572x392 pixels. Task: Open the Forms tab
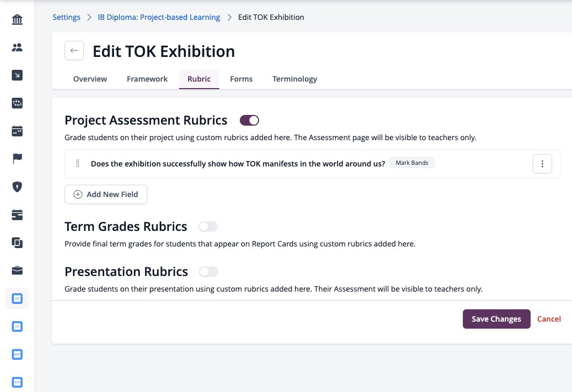tap(241, 79)
